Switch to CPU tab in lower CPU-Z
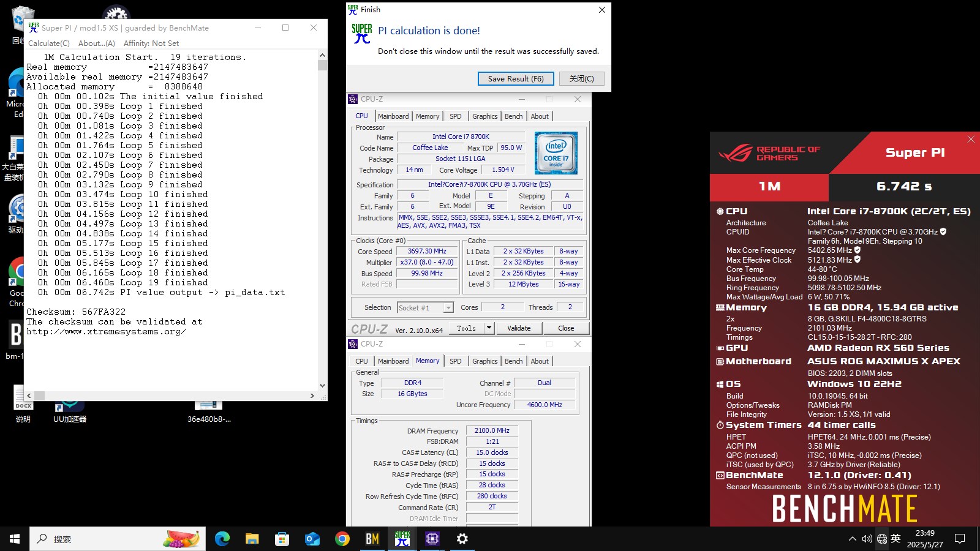The image size is (980, 551). 362,361
